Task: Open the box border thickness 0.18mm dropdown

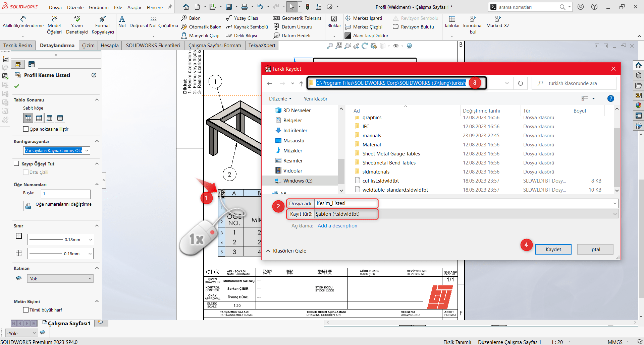Action: [x=60, y=239]
